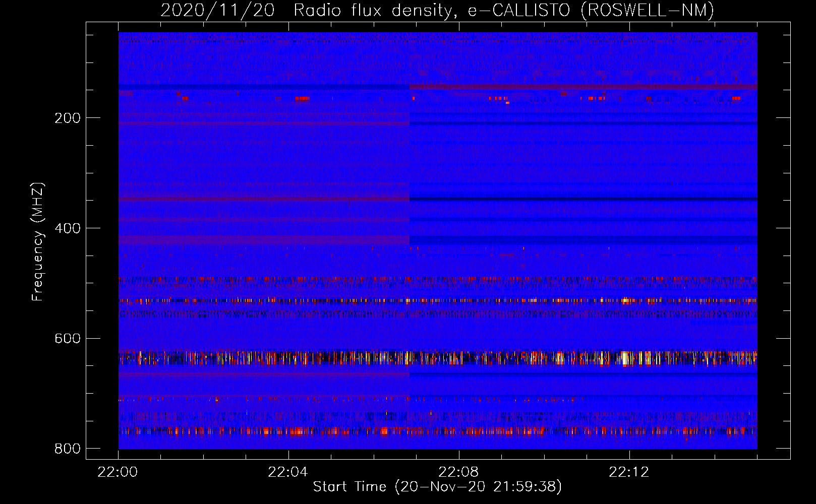Viewport: 816px width, 504px height.
Task: Select the "Frequency (MHZ)" y-axis label
Action: tap(38, 241)
